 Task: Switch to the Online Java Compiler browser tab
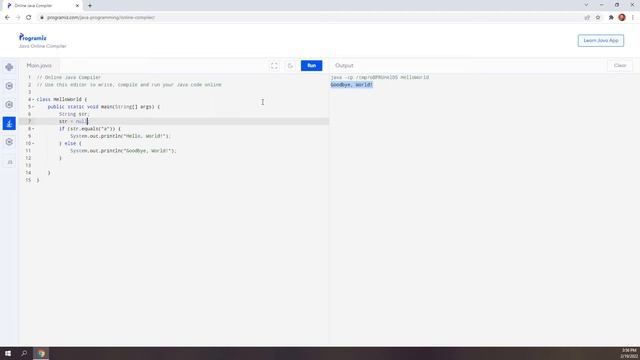42,6
